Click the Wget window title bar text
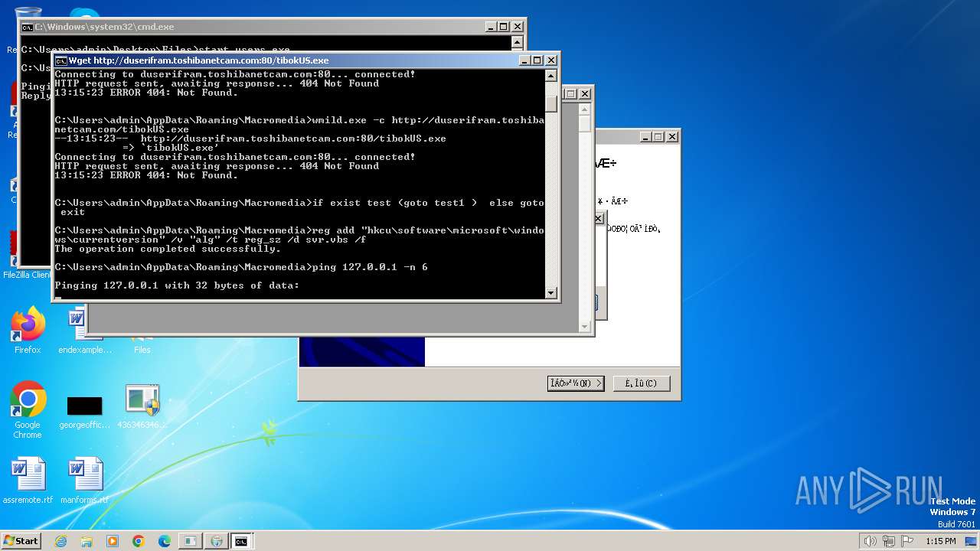This screenshot has width=980, height=551. tap(199, 60)
